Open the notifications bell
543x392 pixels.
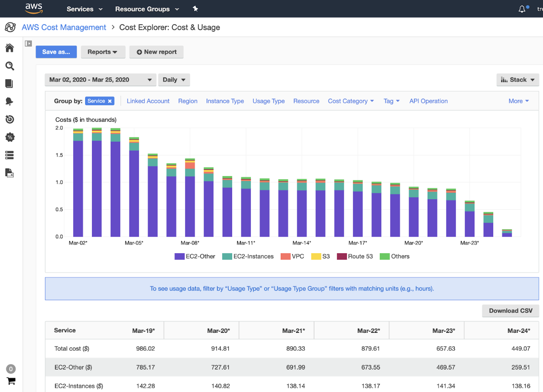[523, 9]
